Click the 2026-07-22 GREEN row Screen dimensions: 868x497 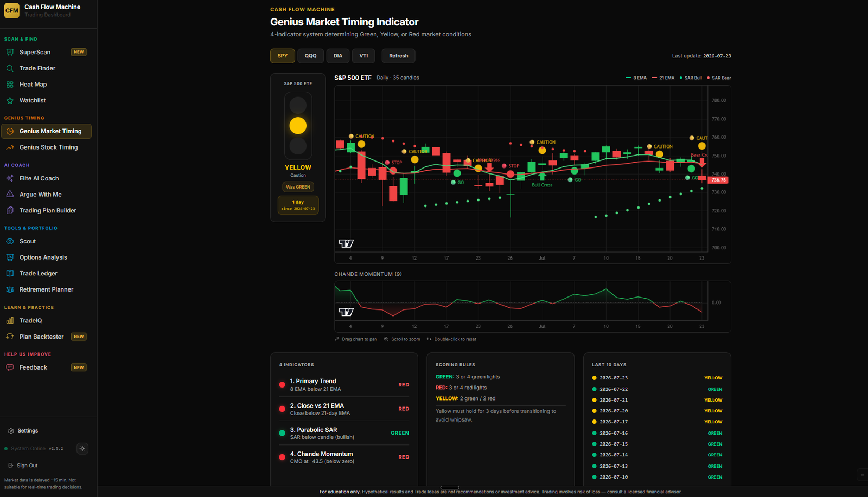pyautogui.click(x=657, y=389)
